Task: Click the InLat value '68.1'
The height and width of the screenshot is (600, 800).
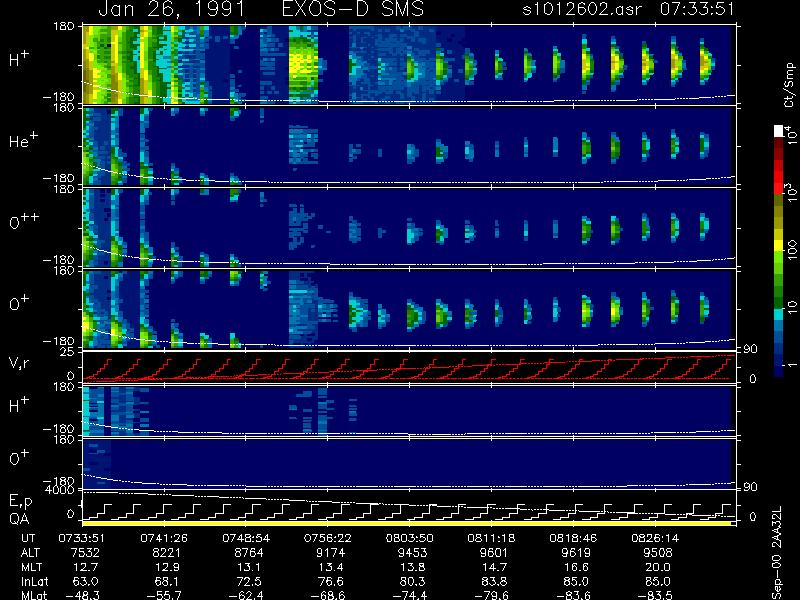Action: point(167,581)
